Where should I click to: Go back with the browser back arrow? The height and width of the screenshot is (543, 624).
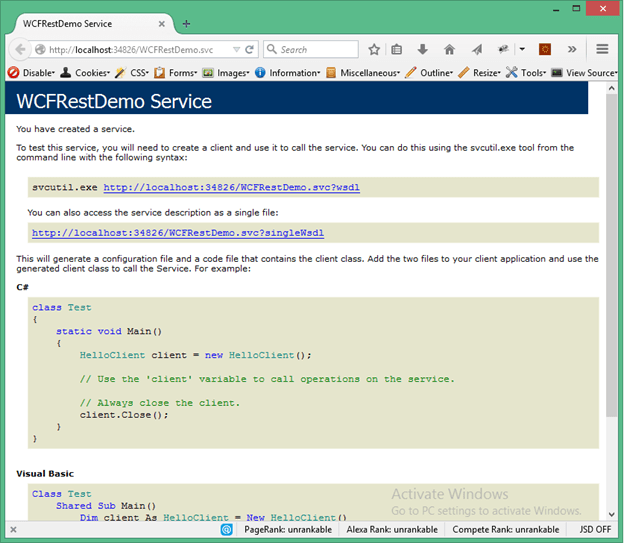pos(20,49)
